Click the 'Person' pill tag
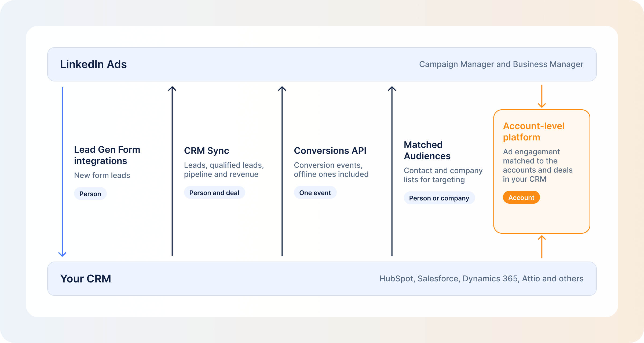This screenshot has height=343, width=644. pyautogui.click(x=90, y=194)
